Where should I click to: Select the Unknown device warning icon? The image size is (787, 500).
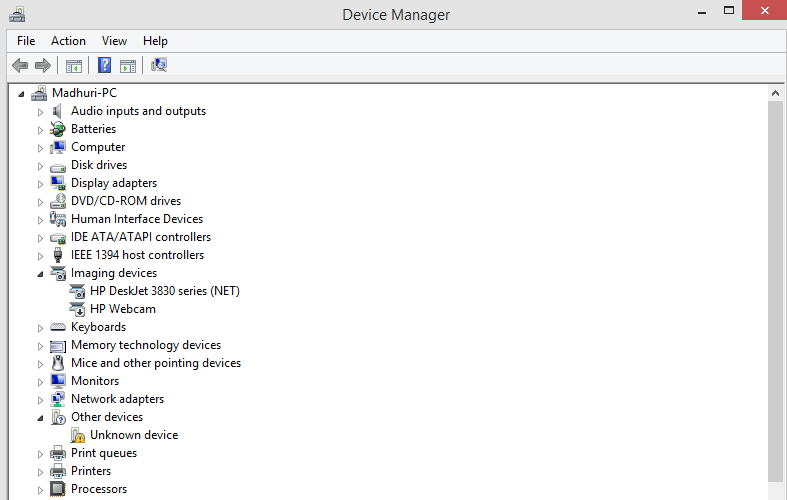coord(78,435)
